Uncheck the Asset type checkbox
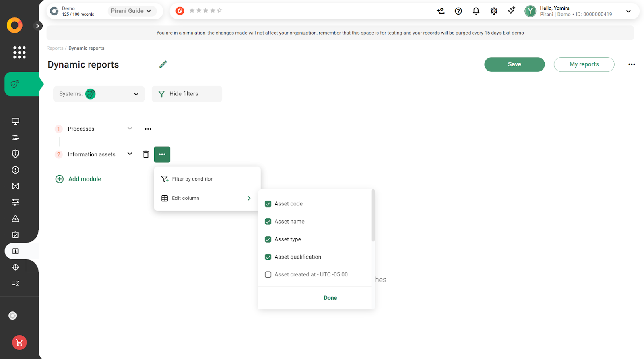Screen dimensions: 644x359 pyautogui.click(x=268, y=239)
